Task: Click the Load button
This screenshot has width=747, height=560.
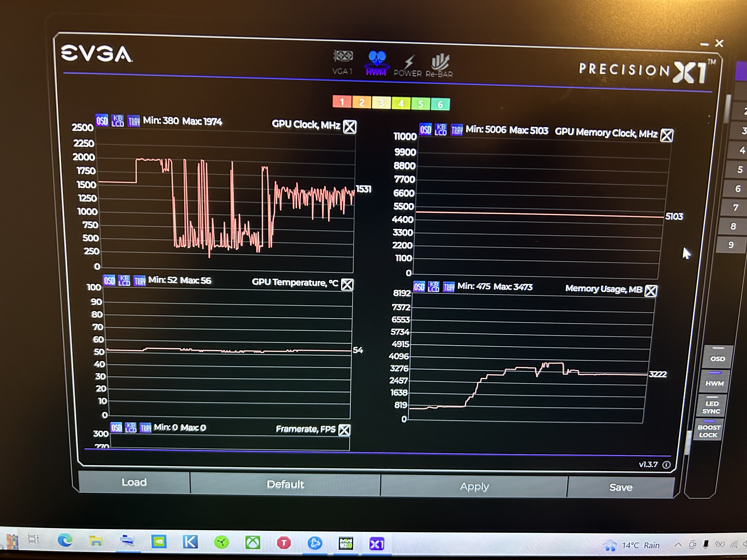Action: coord(134,482)
